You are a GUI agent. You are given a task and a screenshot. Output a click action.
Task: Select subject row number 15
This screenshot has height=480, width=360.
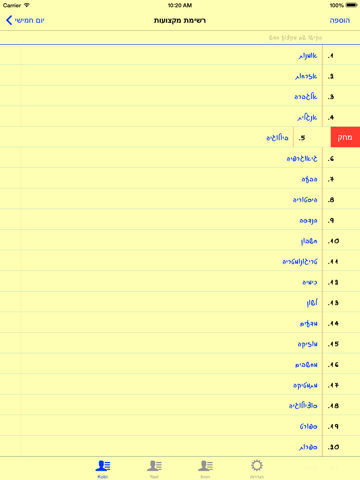[180, 343]
